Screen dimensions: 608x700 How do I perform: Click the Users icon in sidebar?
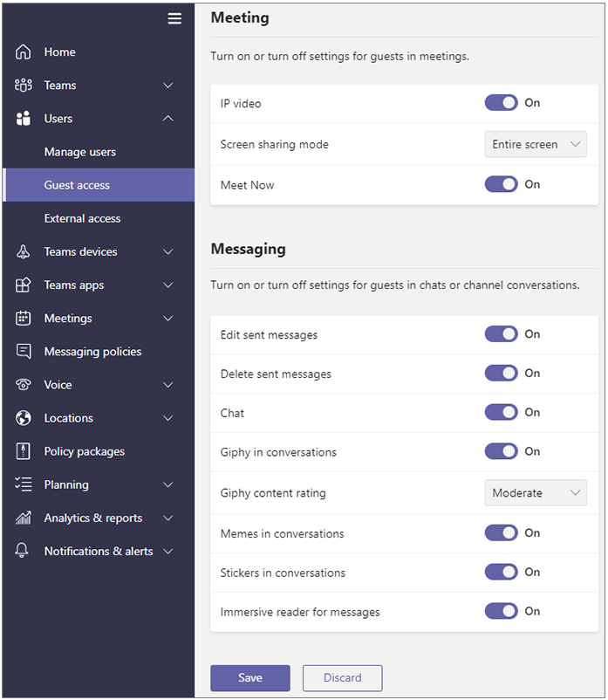click(x=24, y=119)
